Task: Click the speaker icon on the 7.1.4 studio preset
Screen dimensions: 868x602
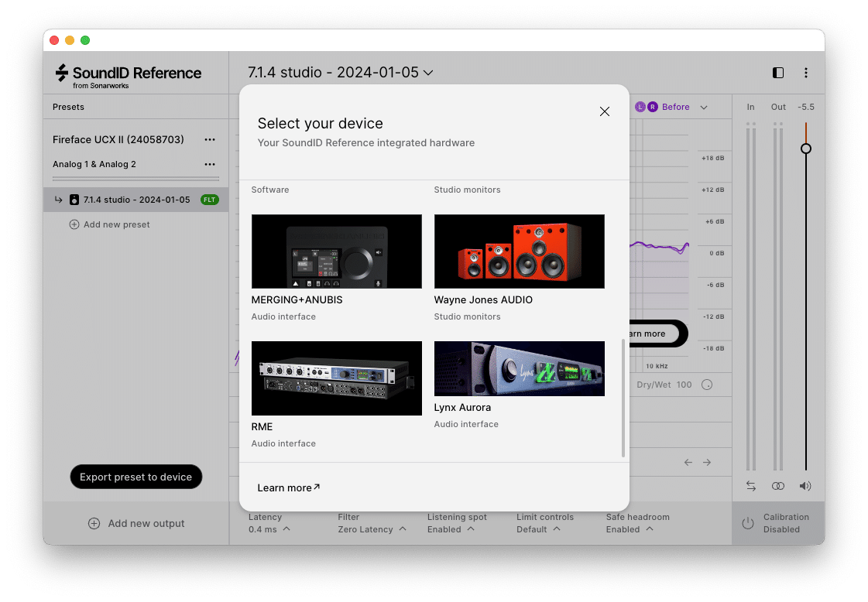Action: [74, 200]
